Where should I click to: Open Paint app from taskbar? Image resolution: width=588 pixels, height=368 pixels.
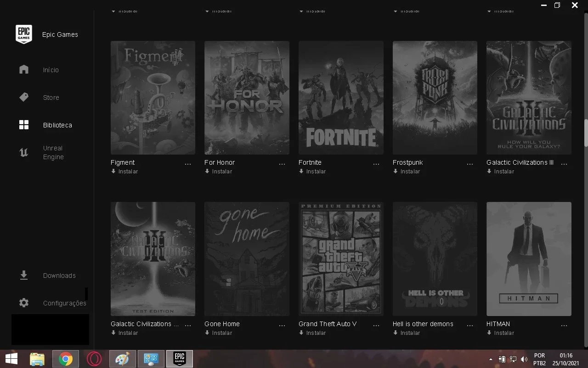pyautogui.click(x=123, y=359)
